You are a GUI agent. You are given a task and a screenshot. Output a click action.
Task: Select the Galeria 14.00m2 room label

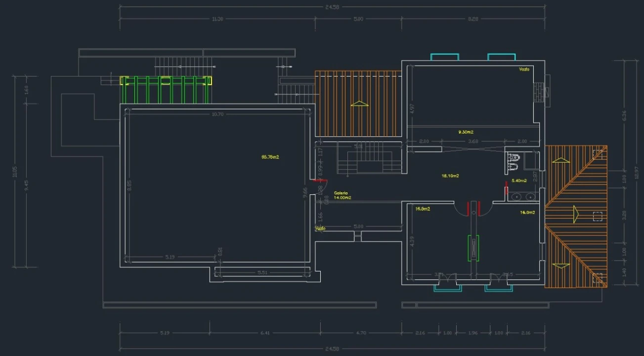(x=343, y=195)
